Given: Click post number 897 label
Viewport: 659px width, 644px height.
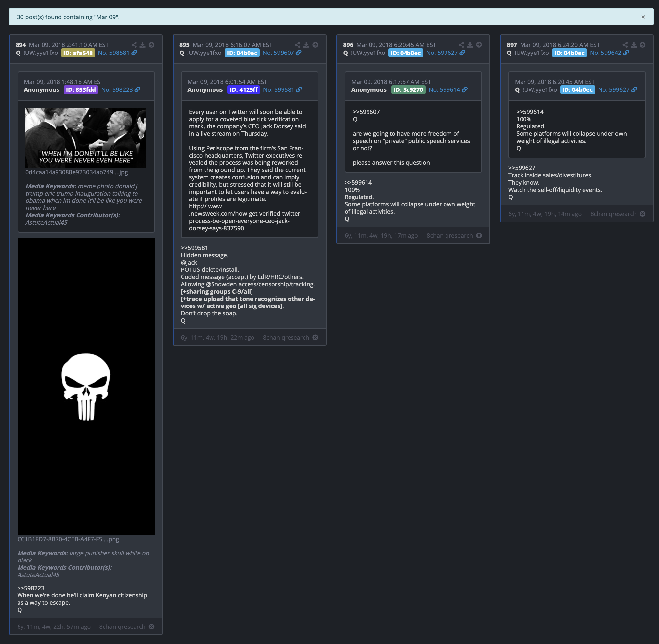Looking at the screenshot, I should [x=512, y=45].
